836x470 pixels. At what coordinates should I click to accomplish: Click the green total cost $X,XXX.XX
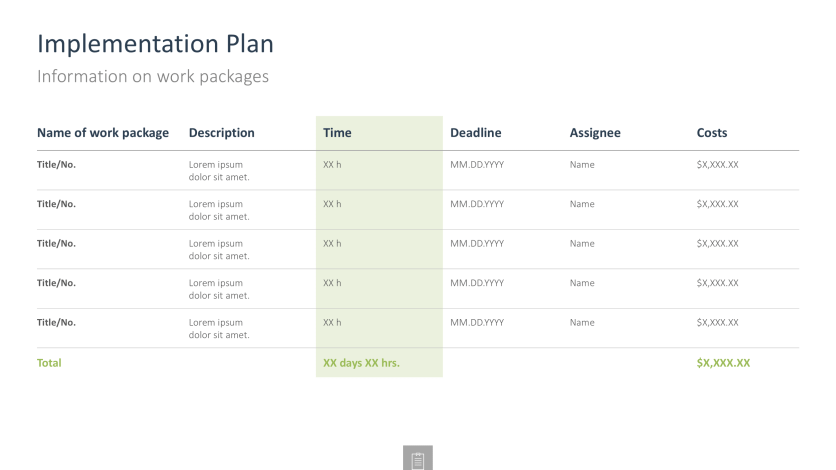click(723, 363)
